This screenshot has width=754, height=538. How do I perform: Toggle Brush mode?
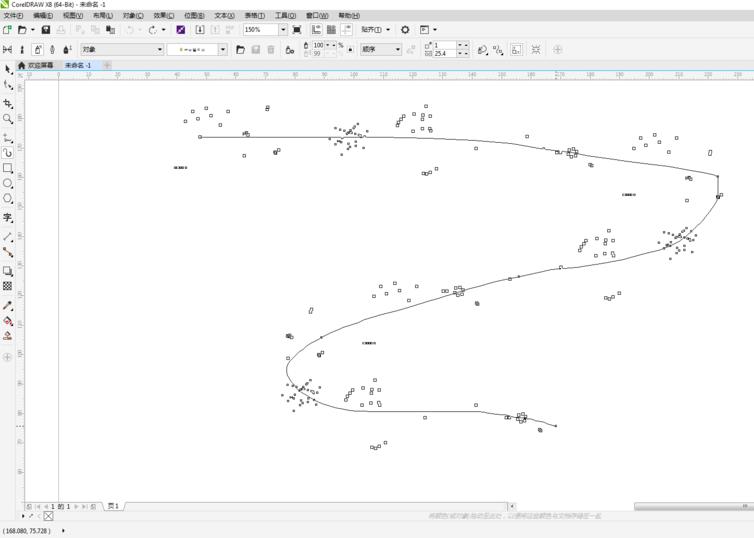tap(22, 50)
